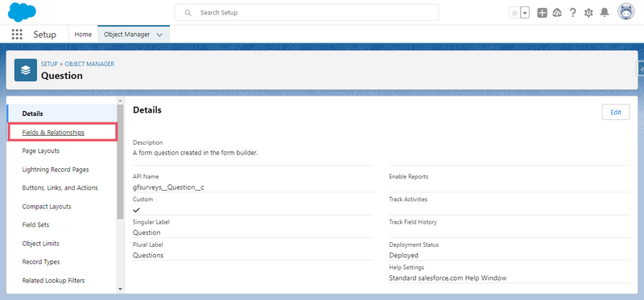Click the Plural Label value Questions
This screenshot has height=300, width=644.
148,255
